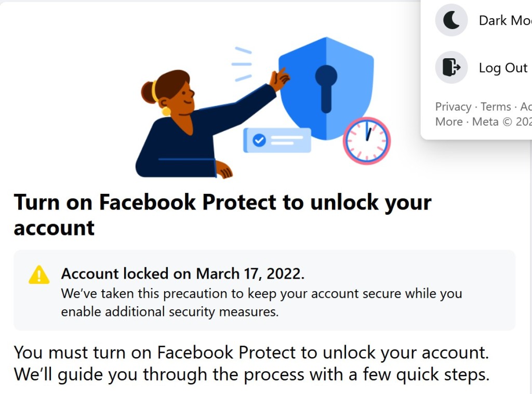Viewport: 532px width, 394px height.
Task: Click the partially visible link after Terms
Action: click(x=525, y=107)
